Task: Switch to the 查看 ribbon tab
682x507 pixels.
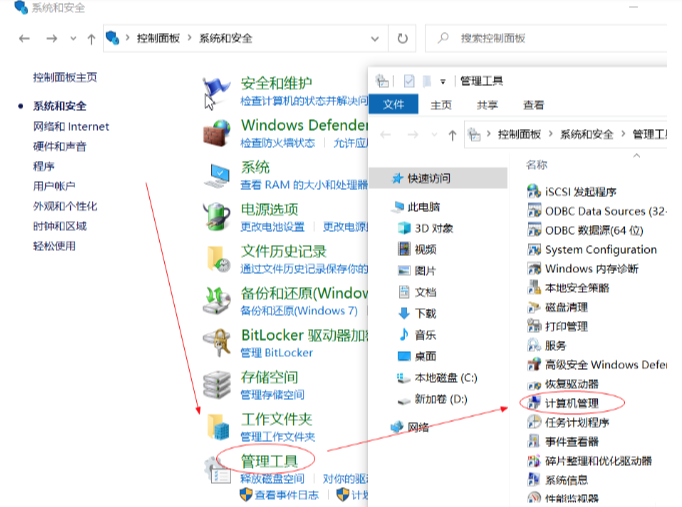Action: [533, 105]
